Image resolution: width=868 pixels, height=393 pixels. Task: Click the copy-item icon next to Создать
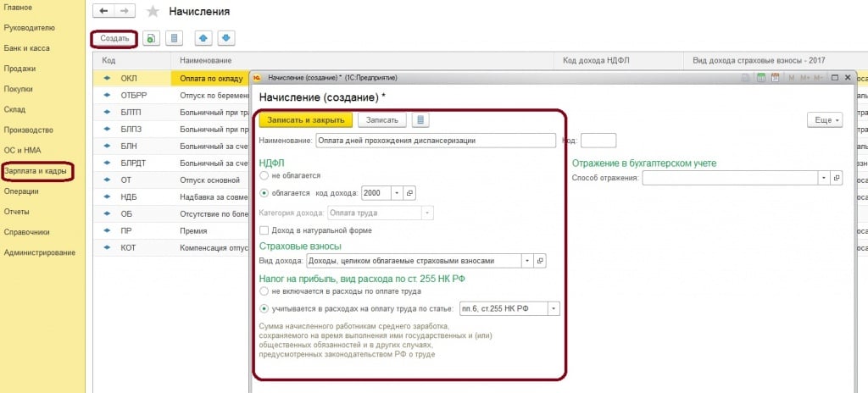pyautogui.click(x=152, y=38)
